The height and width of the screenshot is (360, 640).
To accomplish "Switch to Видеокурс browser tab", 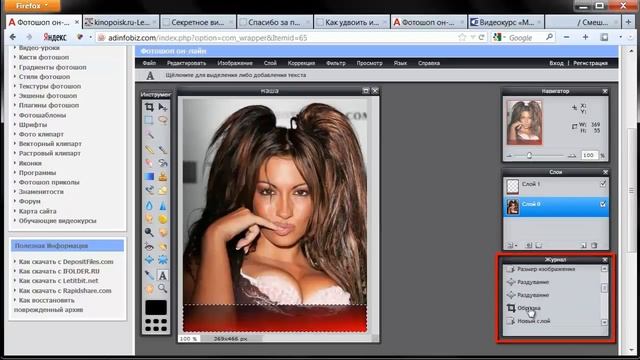I will pyautogui.click(x=506, y=22).
